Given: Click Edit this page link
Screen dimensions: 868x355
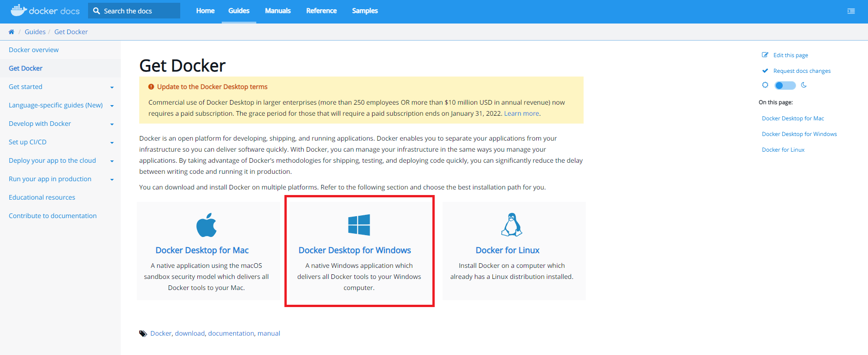Looking at the screenshot, I should (791, 55).
